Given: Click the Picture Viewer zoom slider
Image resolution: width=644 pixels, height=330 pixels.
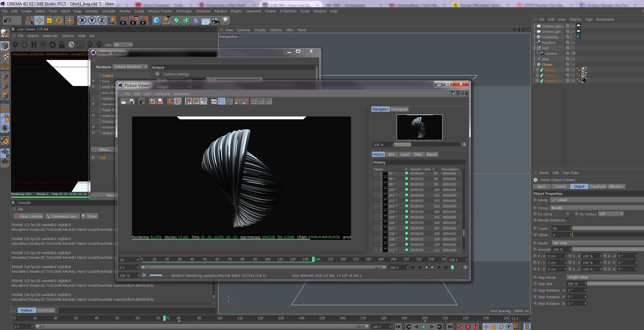Looking at the screenshot, I should (427, 145).
